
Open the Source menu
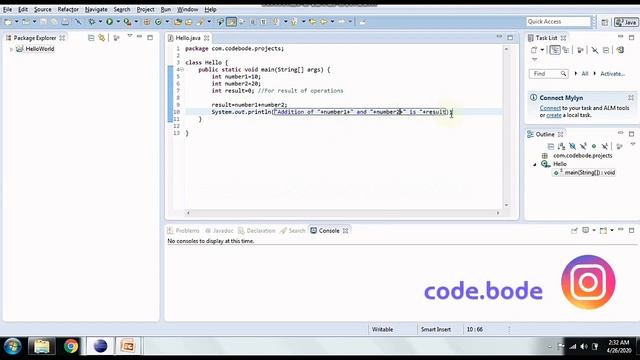42,9
